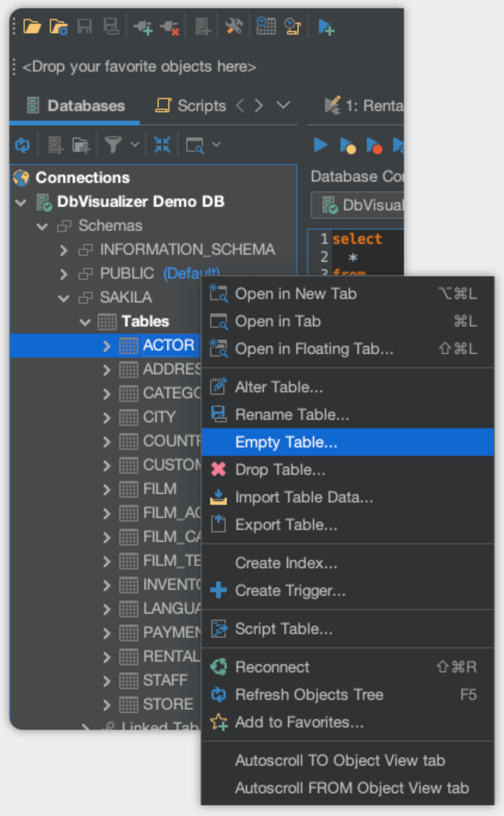Collapse the Tables node
This screenshot has height=816, width=504.
coord(85,322)
